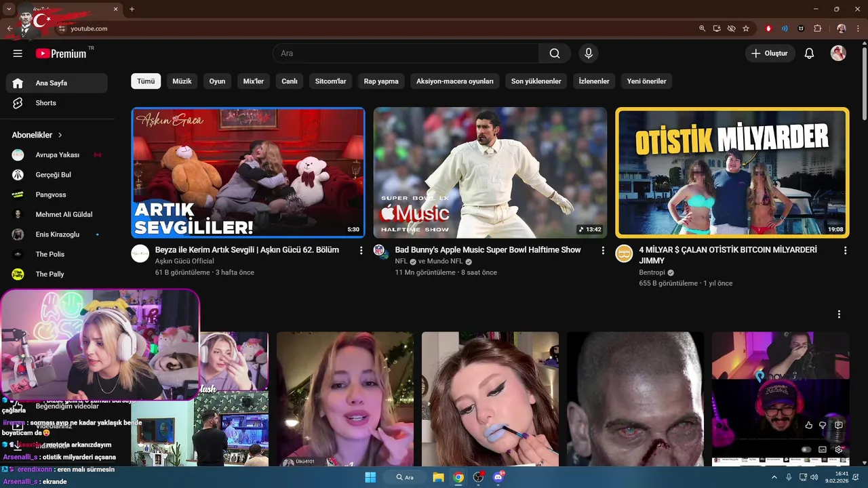868x488 pixels.
Task: Open Bentropi channel name link
Action: (652, 272)
